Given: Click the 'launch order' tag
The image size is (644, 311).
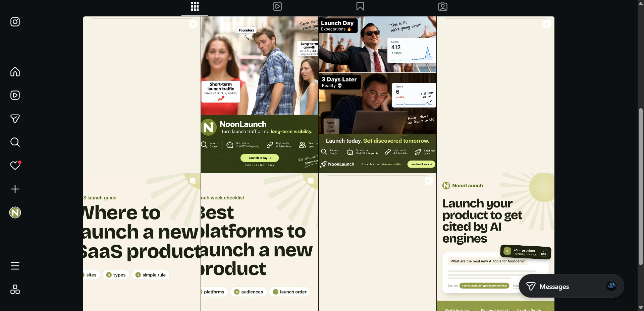Looking at the screenshot, I should tap(290, 292).
